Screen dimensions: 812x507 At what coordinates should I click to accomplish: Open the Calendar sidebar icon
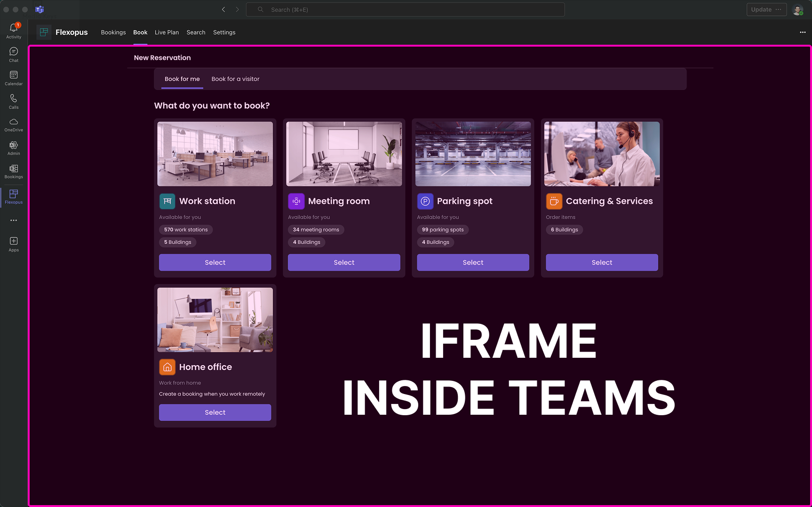click(x=14, y=78)
